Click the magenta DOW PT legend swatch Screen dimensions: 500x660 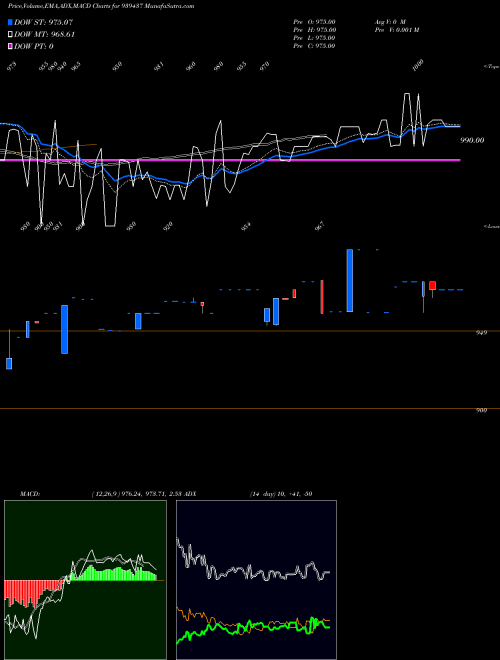10,46
